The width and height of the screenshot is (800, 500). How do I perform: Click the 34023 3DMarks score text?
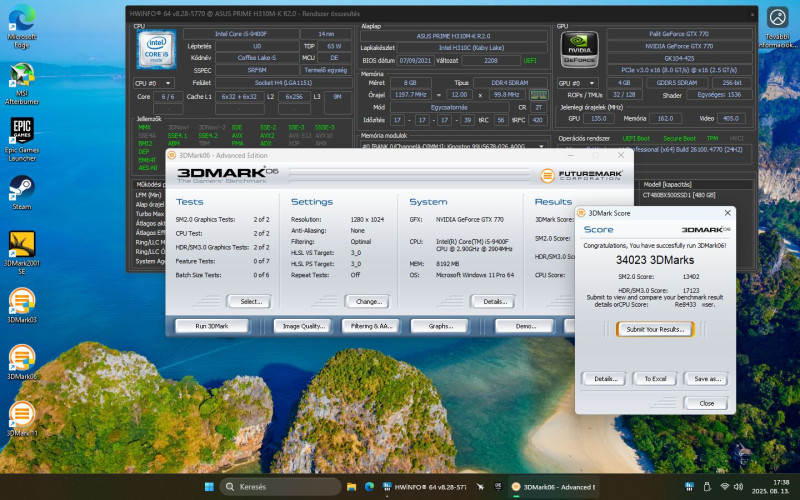tap(655, 260)
